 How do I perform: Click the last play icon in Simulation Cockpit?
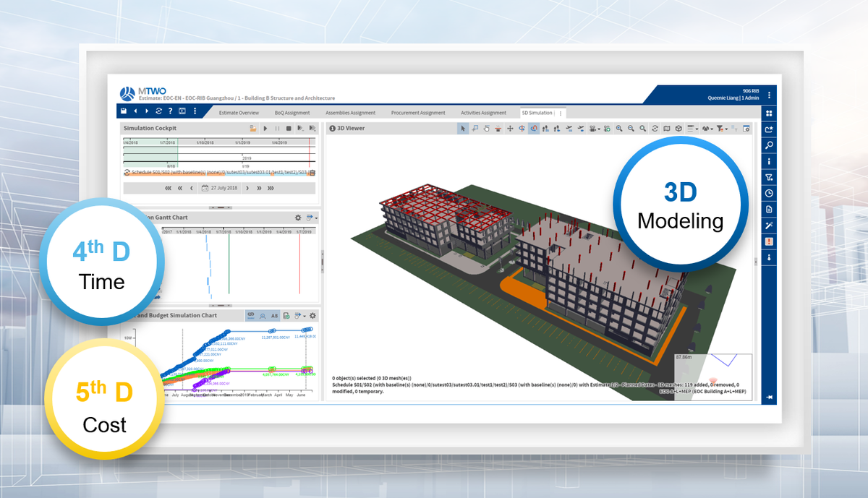[312, 128]
